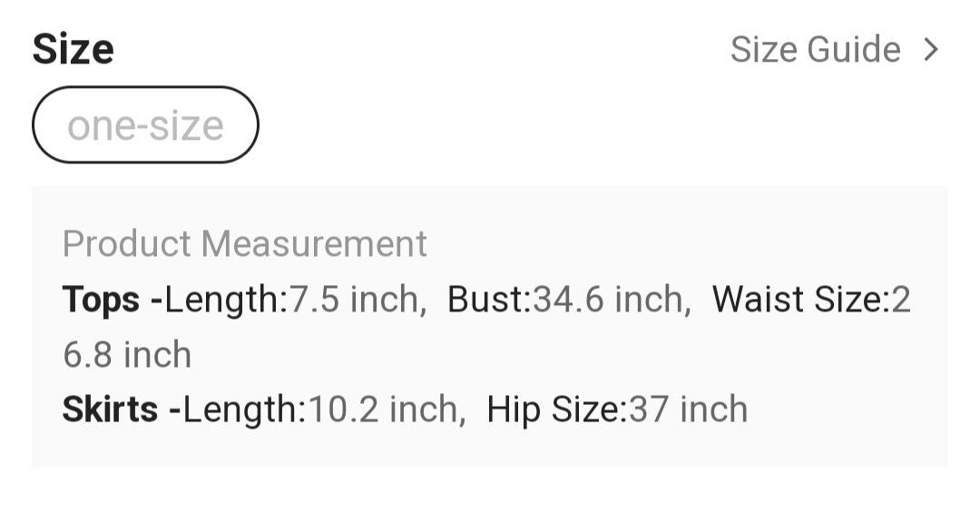Screen dimensions: 980x523
Task: Click the Waist Size label
Action: click(797, 300)
